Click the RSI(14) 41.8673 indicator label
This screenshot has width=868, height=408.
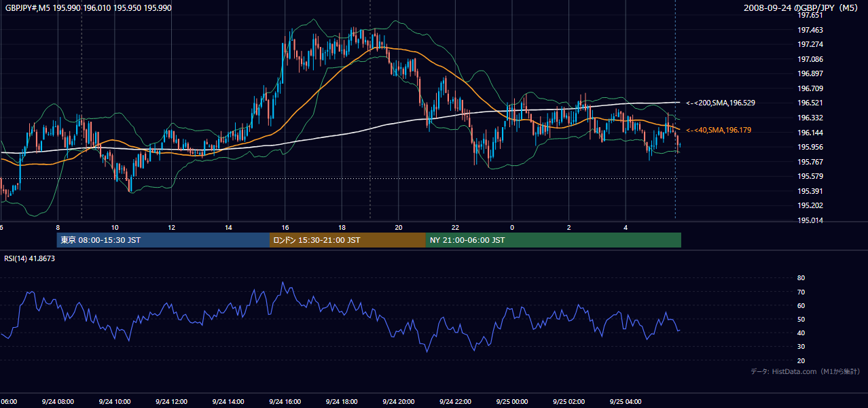(30, 258)
